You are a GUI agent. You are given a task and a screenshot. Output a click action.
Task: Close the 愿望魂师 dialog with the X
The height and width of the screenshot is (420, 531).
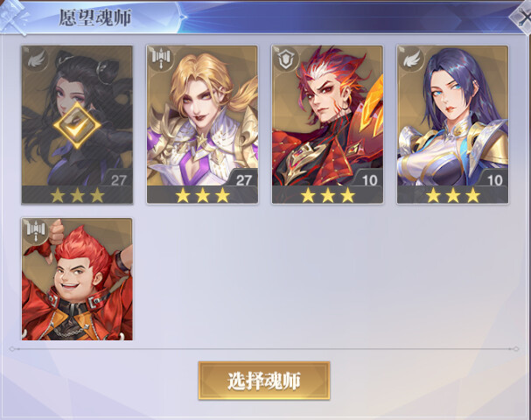(x=521, y=17)
